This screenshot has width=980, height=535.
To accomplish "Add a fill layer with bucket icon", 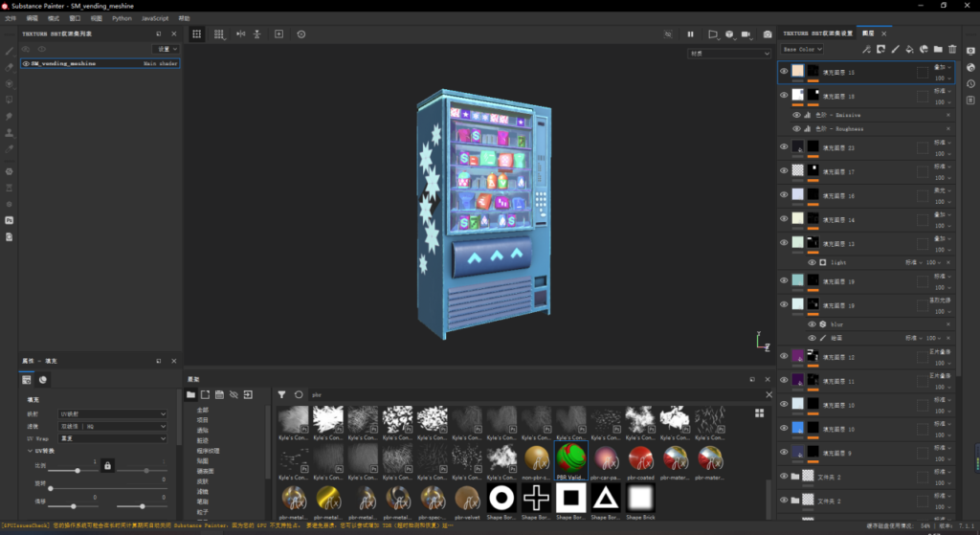I will pos(909,49).
